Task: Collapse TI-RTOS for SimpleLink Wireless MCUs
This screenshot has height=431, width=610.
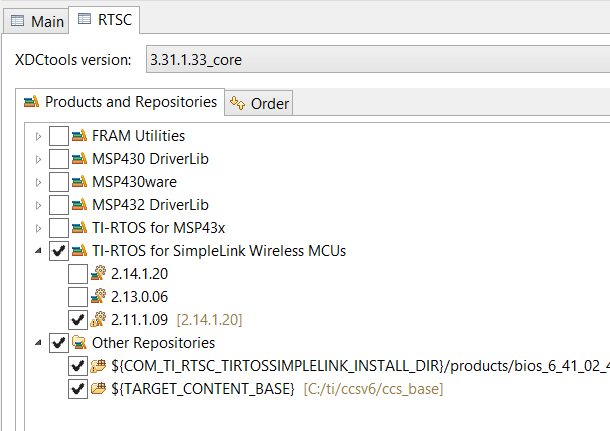Action: coord(39,251)
